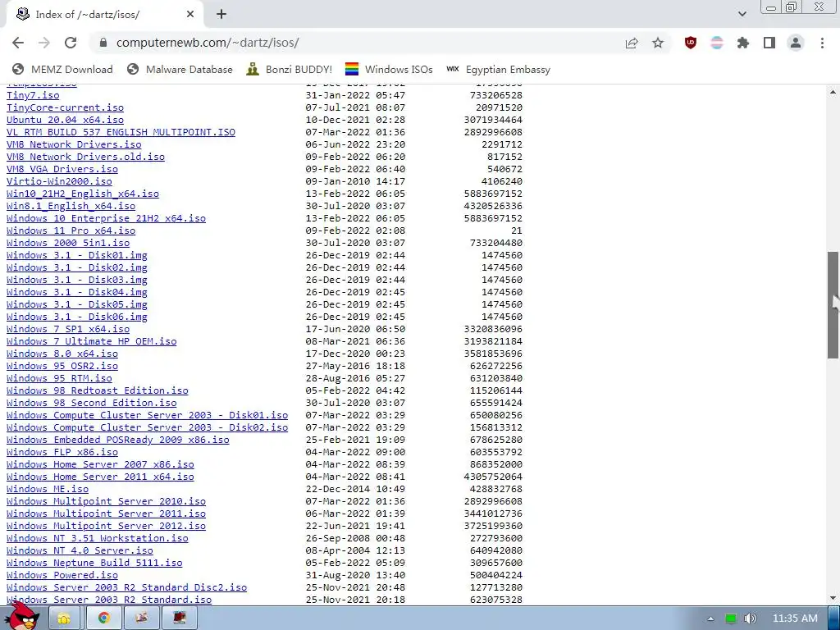The height and width of the screenshot is (630, 840).
Task: Open Windows ISOs bookmark
Action: [x=389, y=69]
